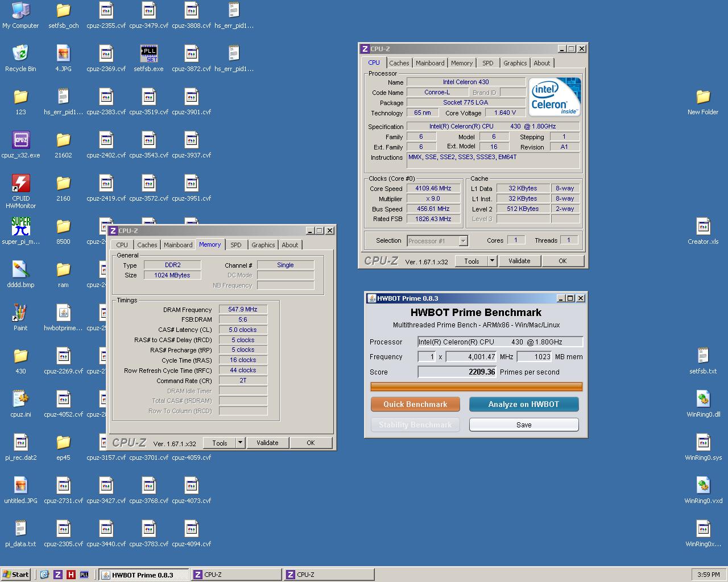The width and height of the screenshot is (728, 582).
Task: Select cpuz-2355.cvf file icon
Action: point(106,15)
